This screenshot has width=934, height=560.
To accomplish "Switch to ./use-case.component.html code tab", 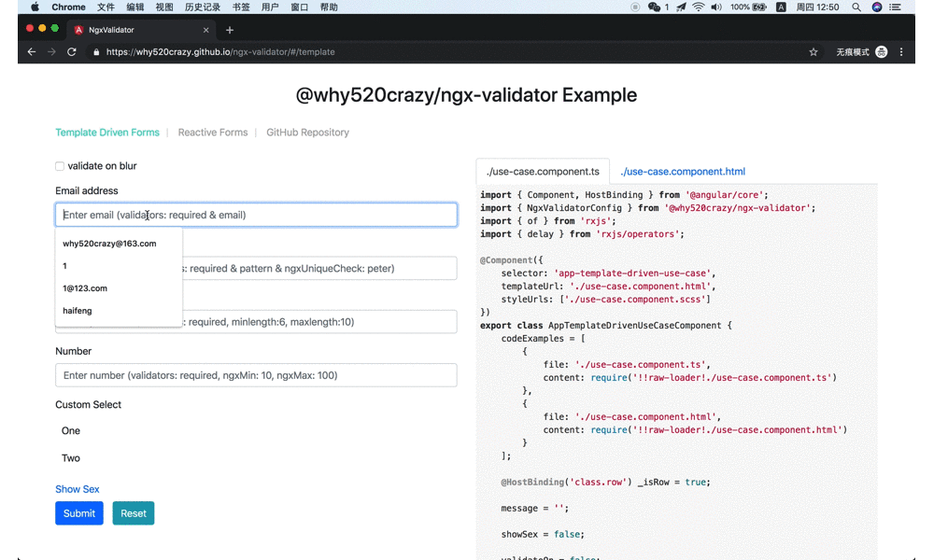I will click(683, 172).
